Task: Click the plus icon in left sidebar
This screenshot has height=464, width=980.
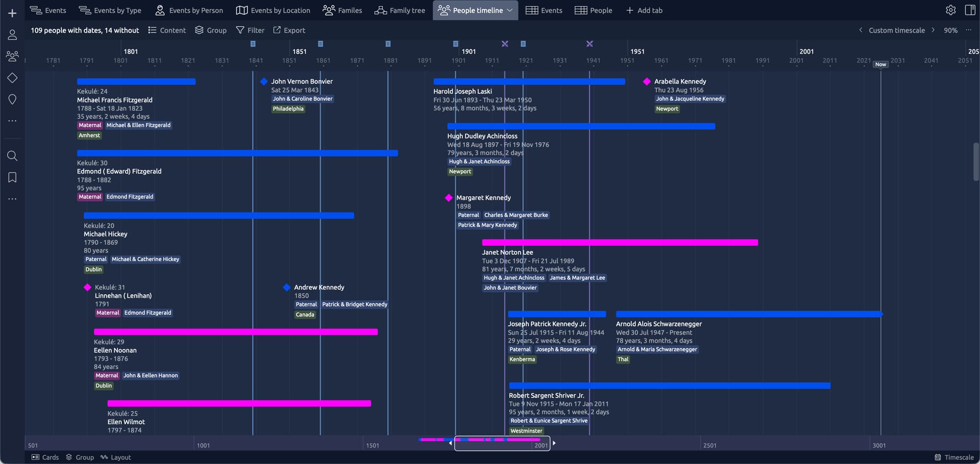Action: (x=12, y=13)
